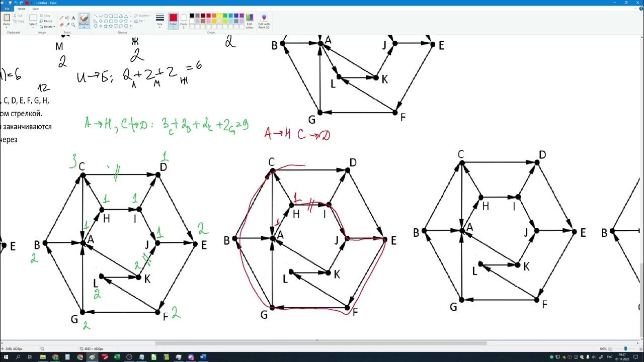The height and width of the screenshot is (362, 644).
Task: Select the Magnifier tool
Action: coord(73,25)
